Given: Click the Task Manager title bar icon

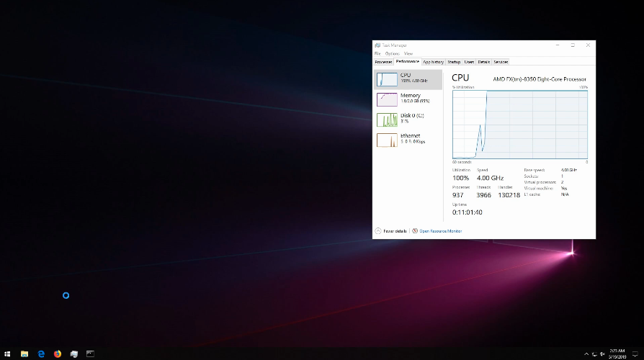Looking at the screenshot, I should point(377,45).
